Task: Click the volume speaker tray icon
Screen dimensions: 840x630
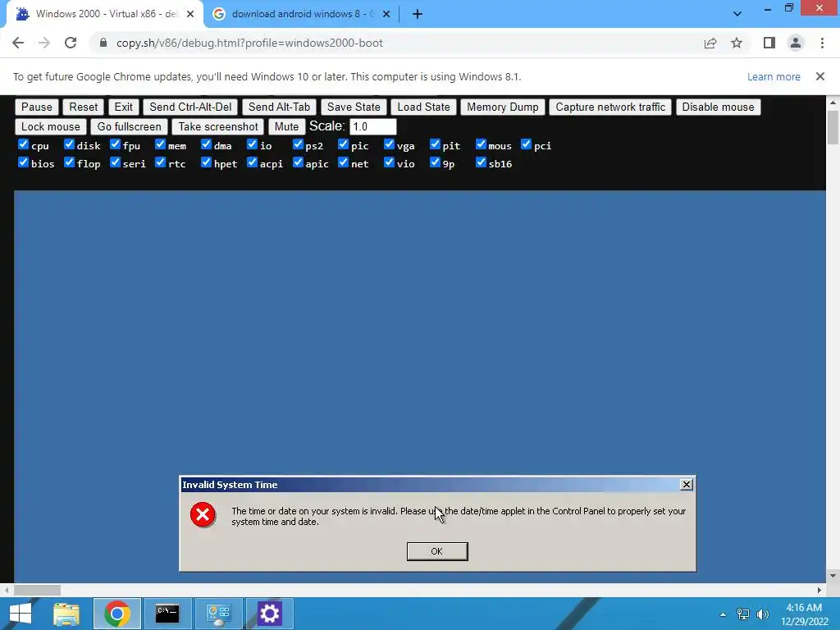Action: coord(763,614)
